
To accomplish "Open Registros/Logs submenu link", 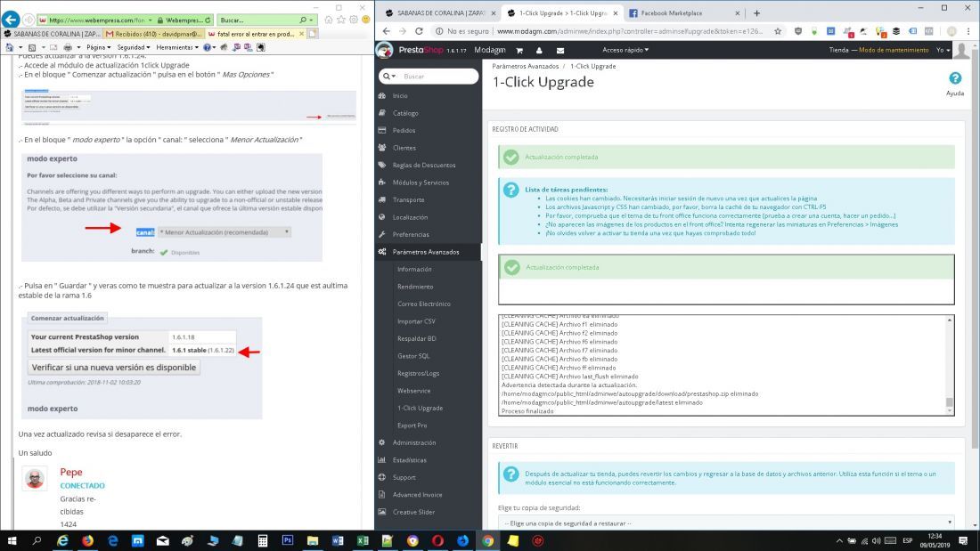I will 418,374.
